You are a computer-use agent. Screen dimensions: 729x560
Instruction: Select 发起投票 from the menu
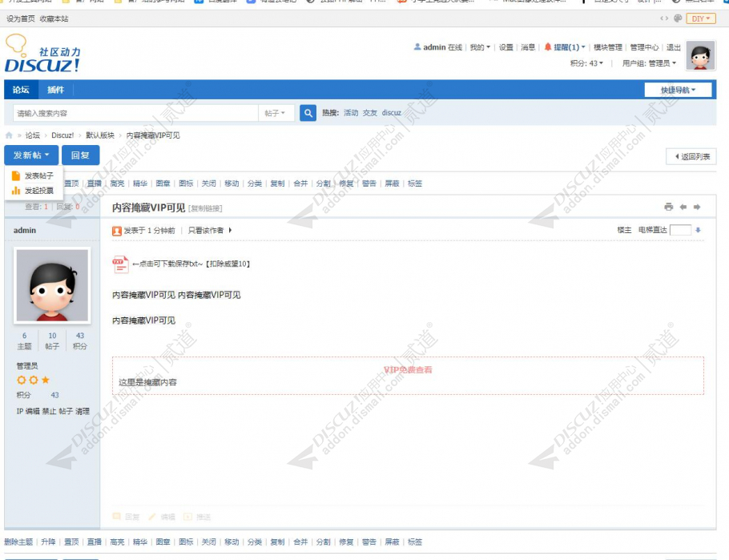pyautogui.click(x=39, y=191)
